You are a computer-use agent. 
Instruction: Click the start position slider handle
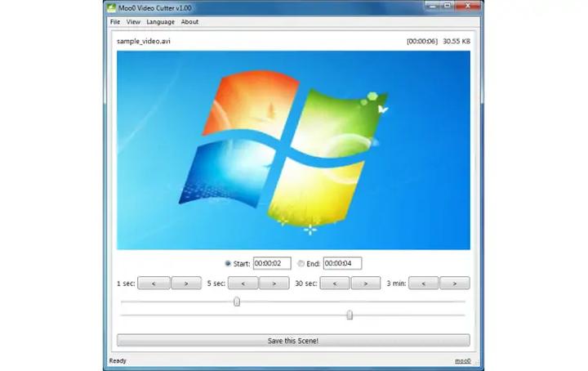(237, 302)
